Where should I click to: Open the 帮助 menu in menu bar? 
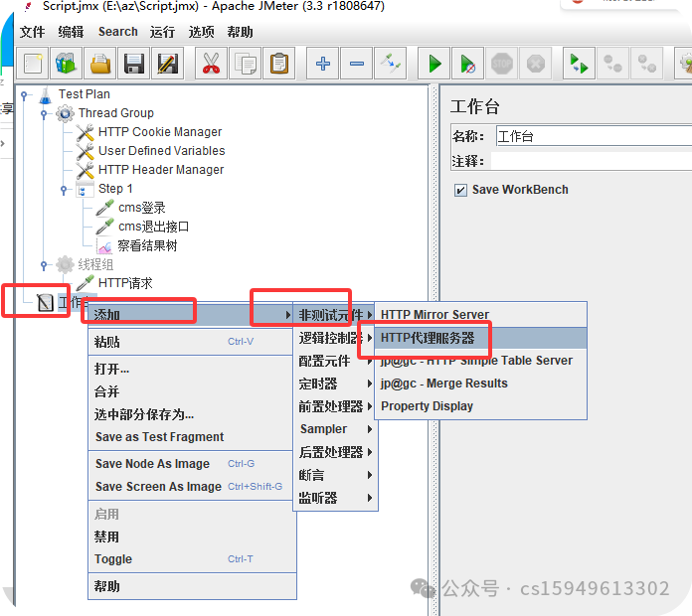point(240,32)
